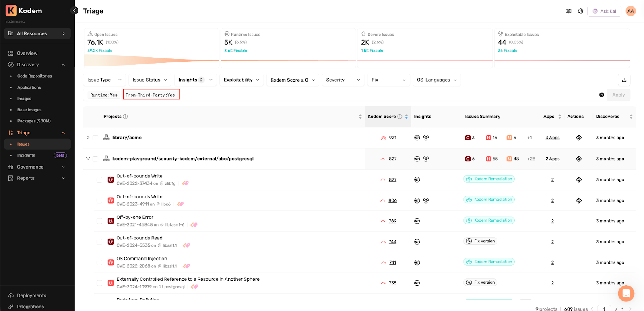Click the tag icon next to zlib1g
Viewport: 644px width, 311px height.
click(x=185, y=183)
